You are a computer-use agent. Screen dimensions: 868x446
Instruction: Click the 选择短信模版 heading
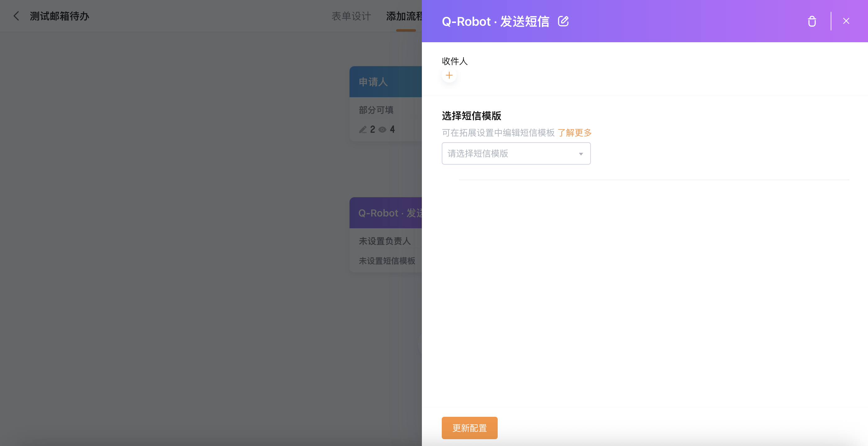click(471, 116)
